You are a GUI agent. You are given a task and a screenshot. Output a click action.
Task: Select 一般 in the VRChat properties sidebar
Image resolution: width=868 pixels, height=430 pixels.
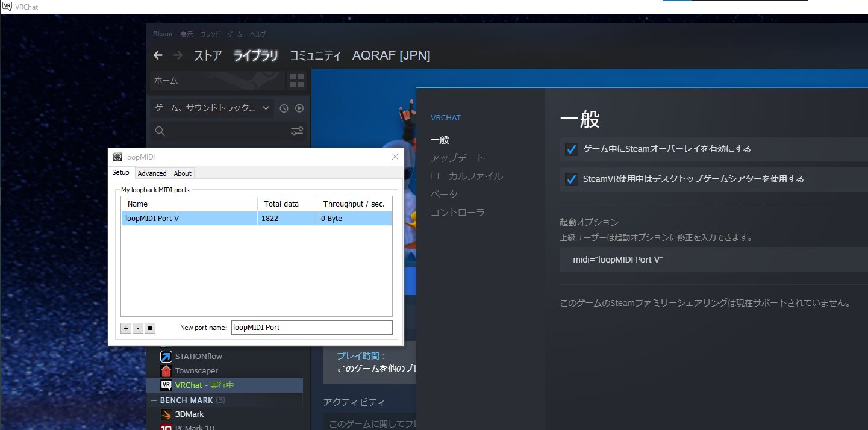coord(440,140)
